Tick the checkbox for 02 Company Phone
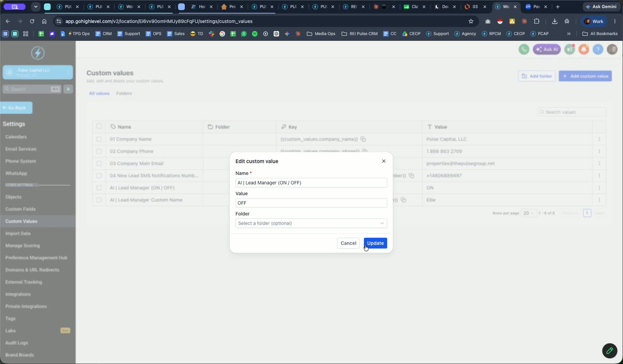Screen dimensions: 623x364 coord(99,151)
